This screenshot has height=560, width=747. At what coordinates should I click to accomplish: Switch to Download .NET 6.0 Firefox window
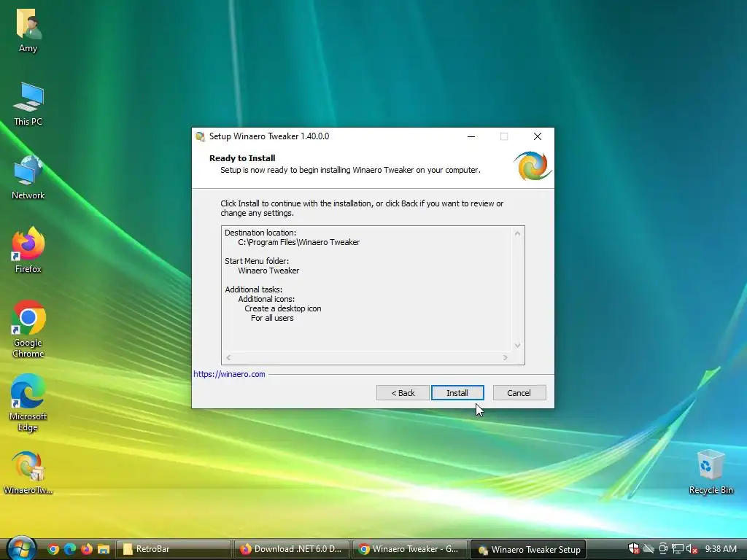click(x=292, y=549)
